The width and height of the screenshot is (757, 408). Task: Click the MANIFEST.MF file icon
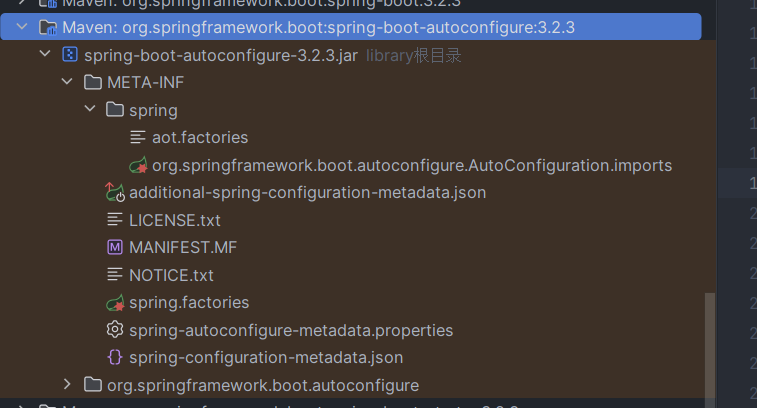tap(115, 247)
